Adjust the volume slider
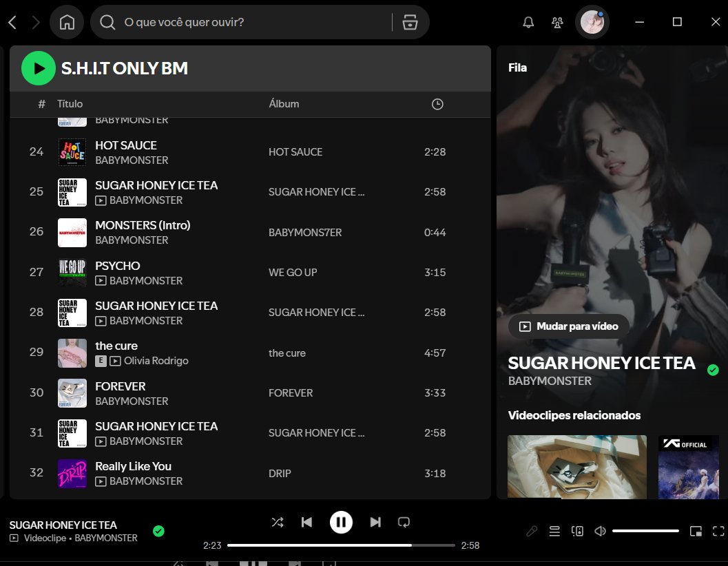Viewport: 728px width, 566px height. (x=645, y=531)
